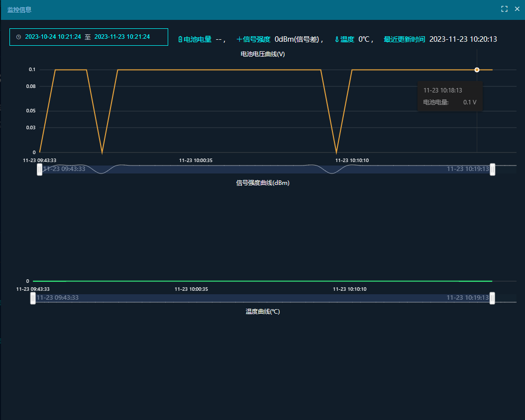Open end date 2023-11-23 10:21:24 field
The width and height of the screenshot is (525, 420).
(x=122, y=37)
